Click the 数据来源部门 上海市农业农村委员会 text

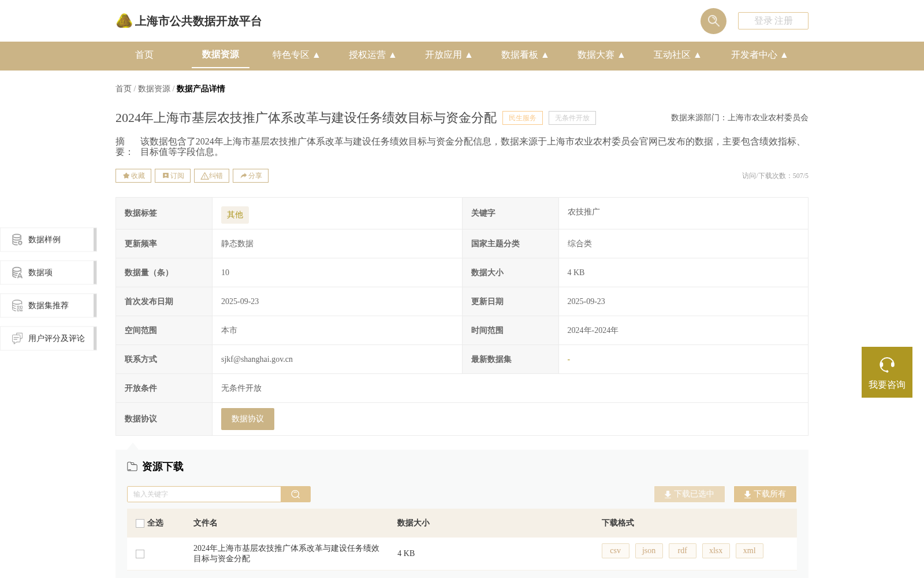point(740,118)
